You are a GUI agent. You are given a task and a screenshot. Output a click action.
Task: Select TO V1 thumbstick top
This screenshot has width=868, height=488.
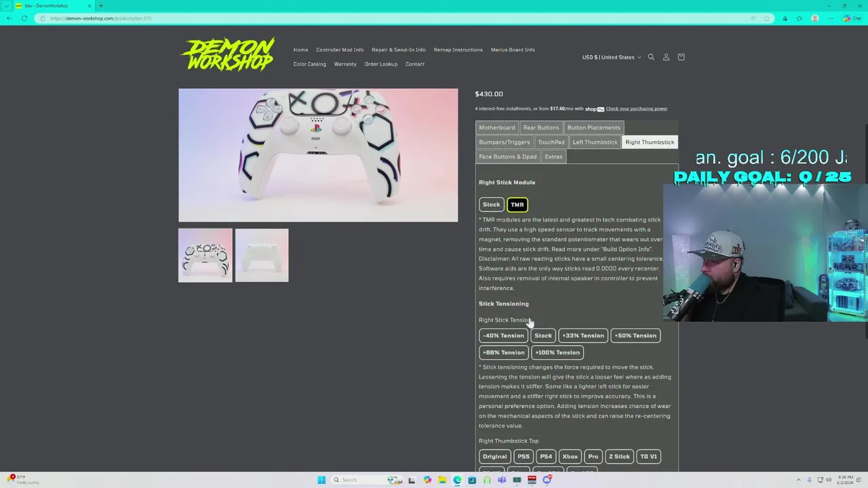[x=648, y=457]
